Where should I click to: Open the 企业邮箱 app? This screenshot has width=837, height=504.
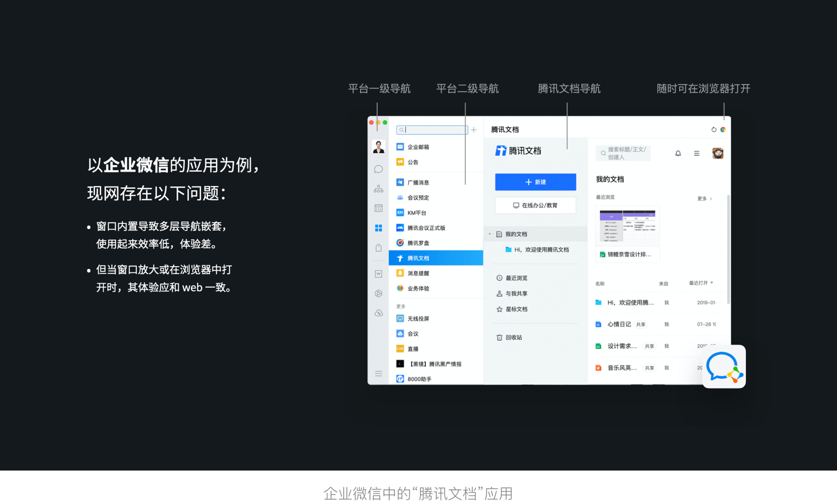(436, 147)
